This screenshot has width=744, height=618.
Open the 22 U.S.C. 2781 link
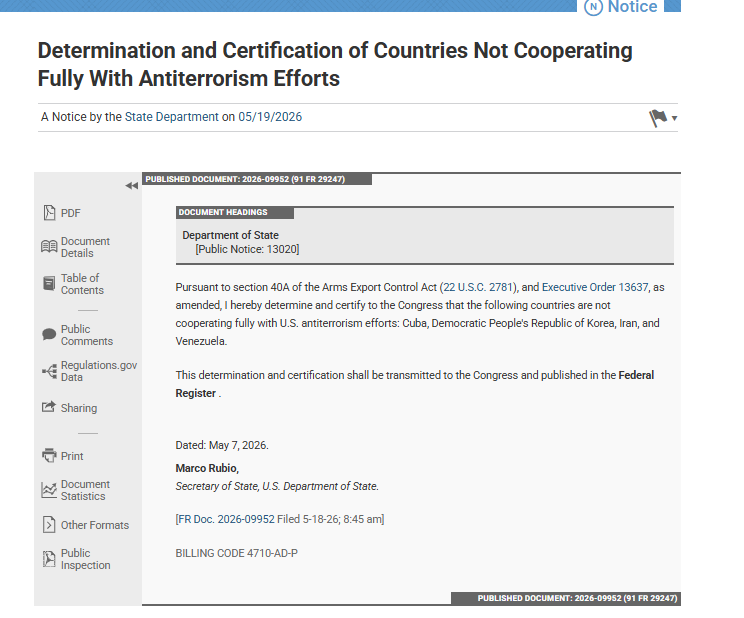(x=478, y=287)
